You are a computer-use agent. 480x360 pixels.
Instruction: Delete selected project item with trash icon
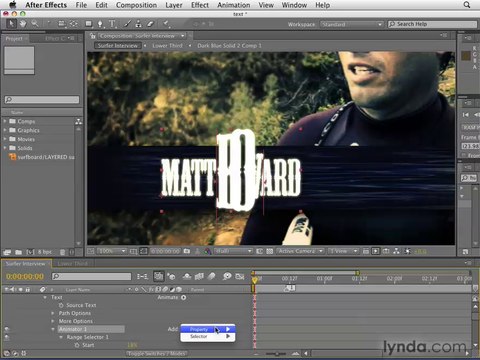[x=62, y=252]
